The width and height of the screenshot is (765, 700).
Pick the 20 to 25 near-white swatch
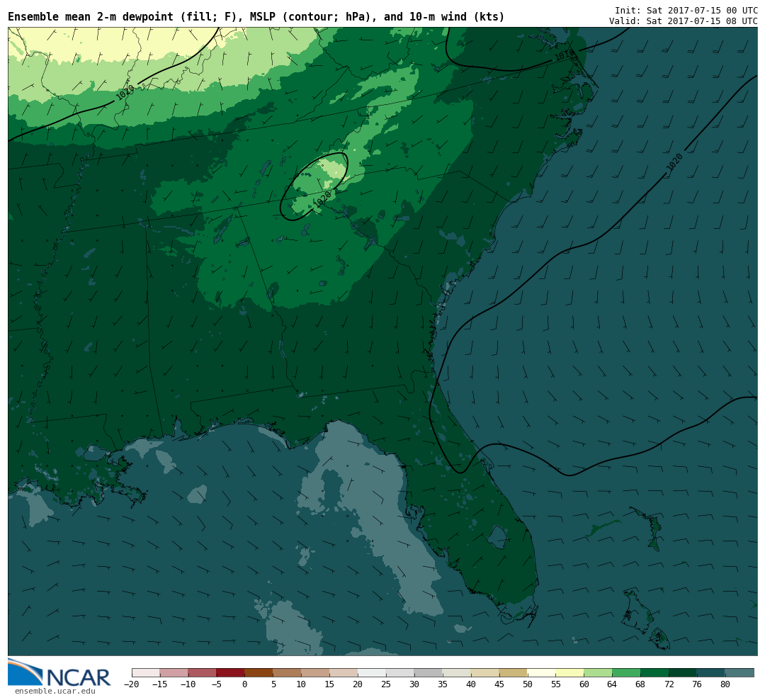pos(373,672)
